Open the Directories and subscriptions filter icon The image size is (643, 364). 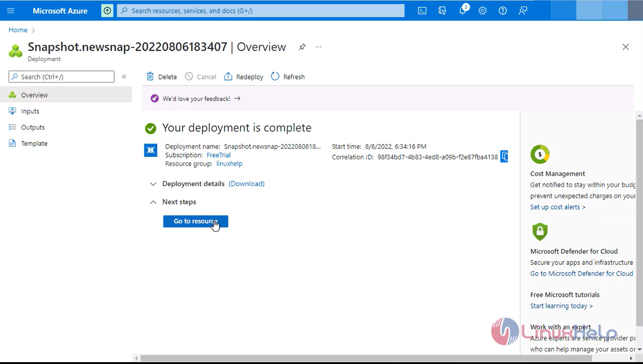tap(442, 11)
